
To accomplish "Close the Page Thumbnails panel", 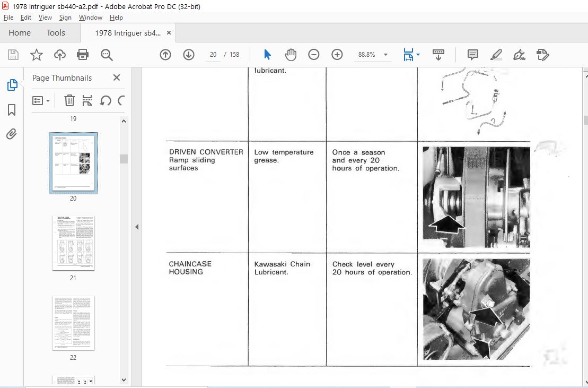I will click(117, 77).
